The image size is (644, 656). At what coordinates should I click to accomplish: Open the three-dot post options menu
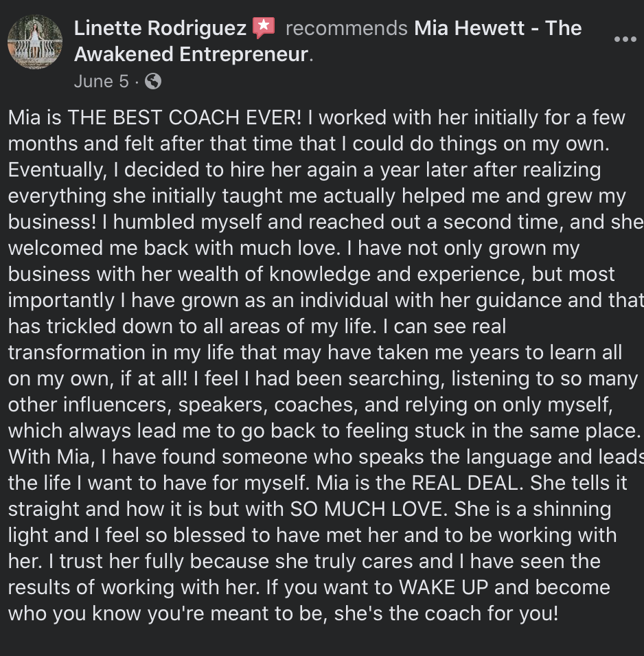(x=625, y=39)
